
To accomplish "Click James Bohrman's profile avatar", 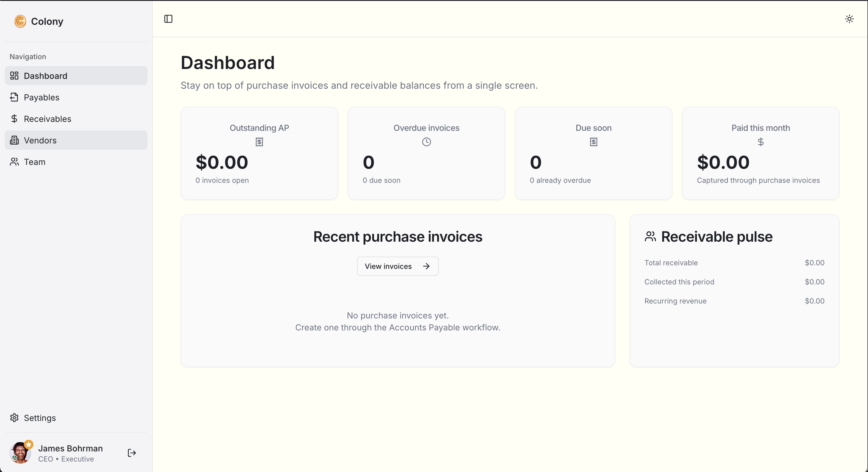I will tap(21, 453).
